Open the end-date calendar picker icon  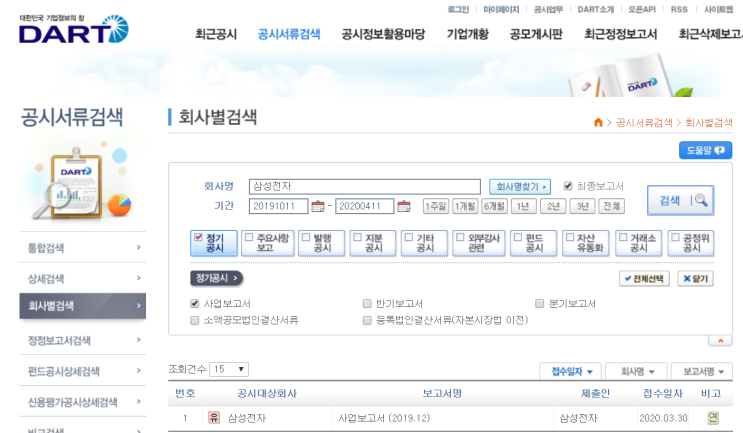404,206
